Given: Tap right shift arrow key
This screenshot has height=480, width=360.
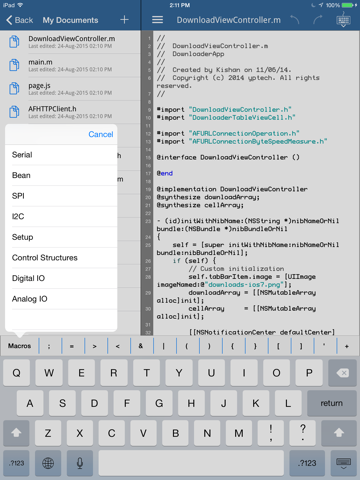Looking at the screenshot, I should click(x=339, y=433).
